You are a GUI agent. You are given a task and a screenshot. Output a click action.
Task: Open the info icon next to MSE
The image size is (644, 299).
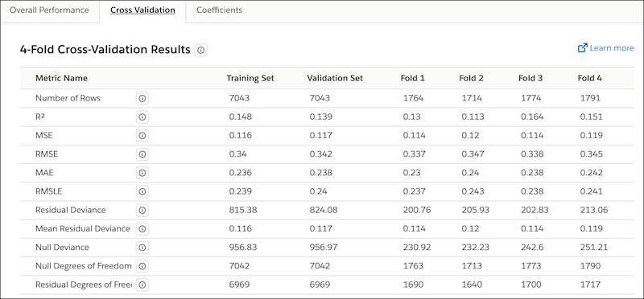point(142,136)
